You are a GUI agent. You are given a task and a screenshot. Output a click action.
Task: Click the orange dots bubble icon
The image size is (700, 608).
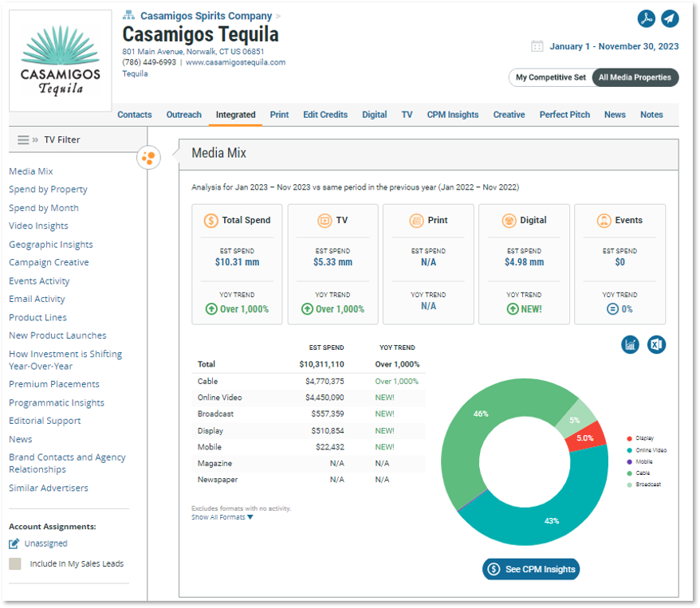tap(148, 158)
